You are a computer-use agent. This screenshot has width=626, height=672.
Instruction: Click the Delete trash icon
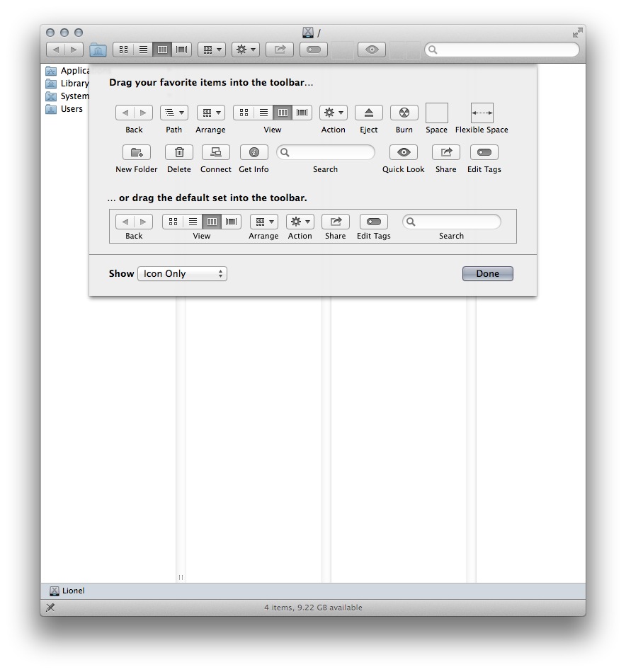coord(178,152)
